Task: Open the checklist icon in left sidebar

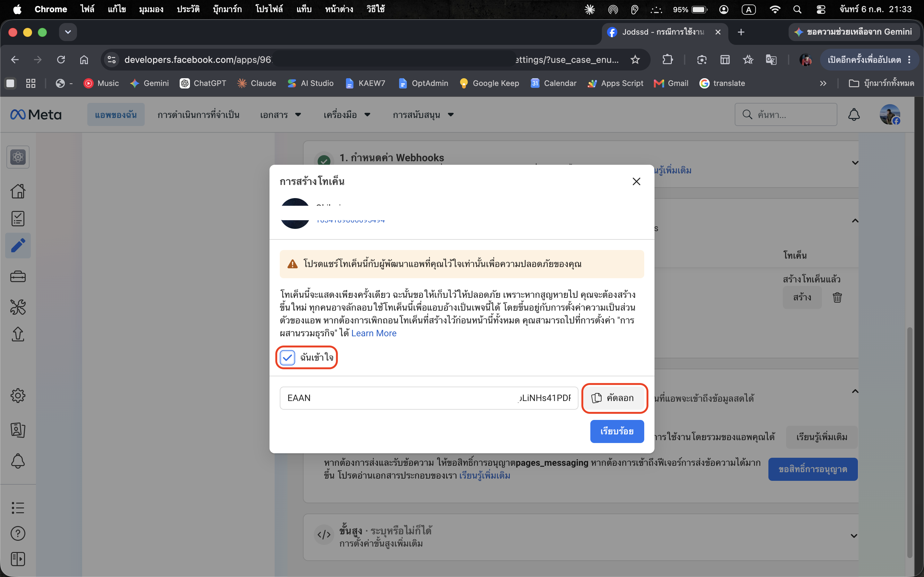Action: (x=18, y=218)
